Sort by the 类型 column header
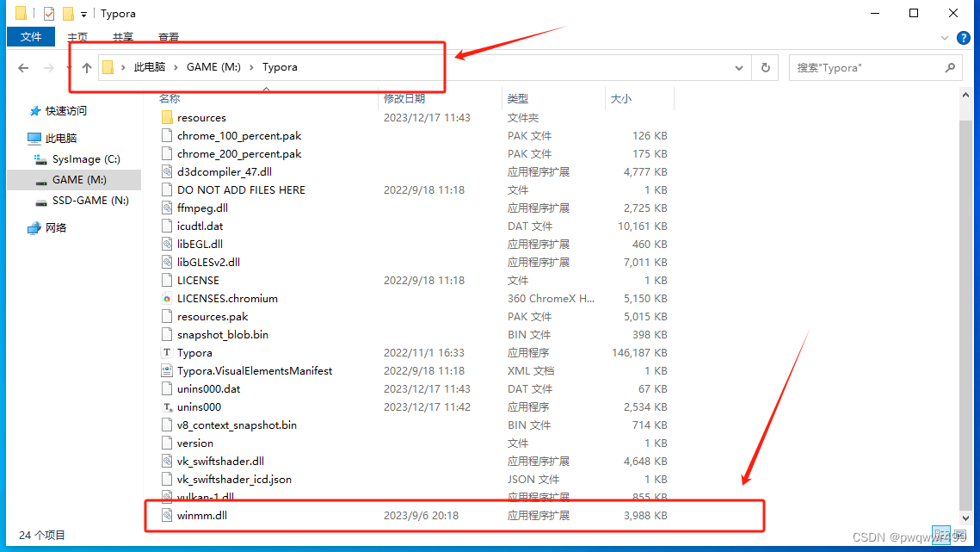This screenshot has height=552, width=980. click(x=517, y=99)
